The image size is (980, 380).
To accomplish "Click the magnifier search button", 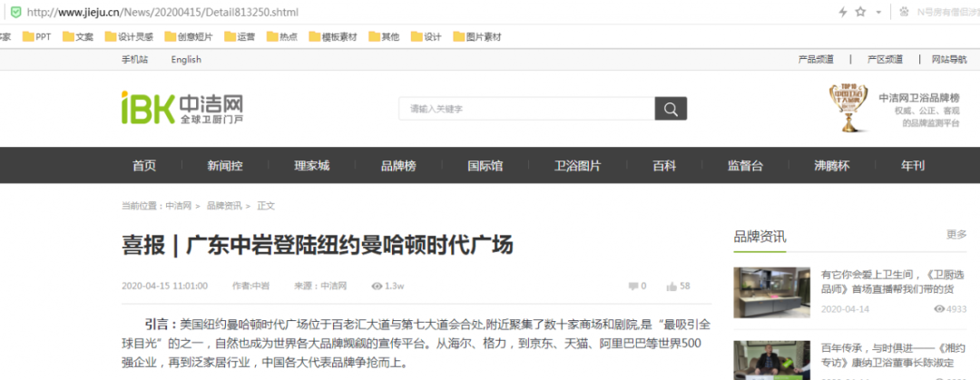I will [x=671, y=109].
